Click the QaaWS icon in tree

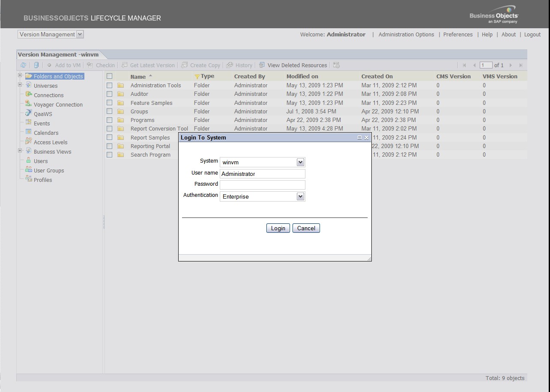(x=28, y=113)
